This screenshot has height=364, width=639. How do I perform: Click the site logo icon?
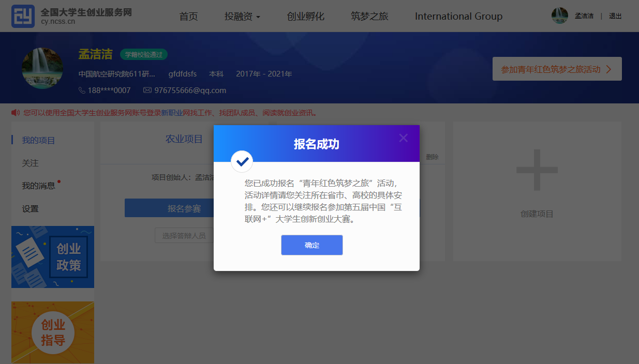click(23, 16)
